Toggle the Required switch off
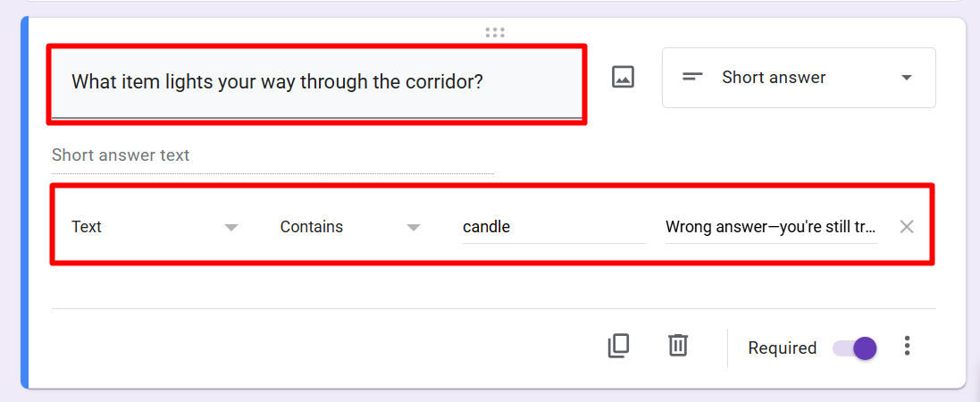This screenshot has height=402, width=980. pos(855,348)
